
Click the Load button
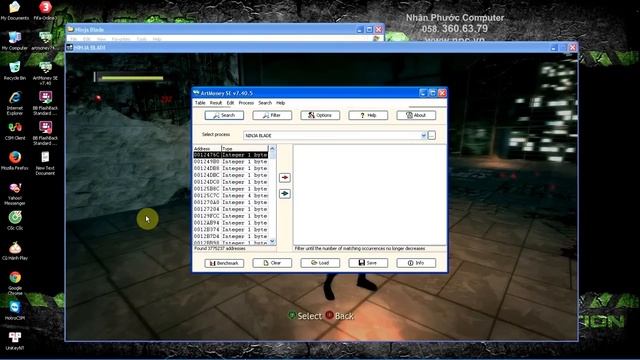[x=320, y=263]
